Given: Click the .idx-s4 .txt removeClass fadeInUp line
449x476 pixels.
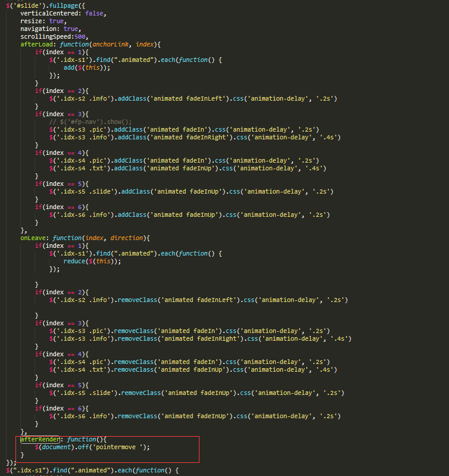Looking at the screenshot, I should 193,370.
